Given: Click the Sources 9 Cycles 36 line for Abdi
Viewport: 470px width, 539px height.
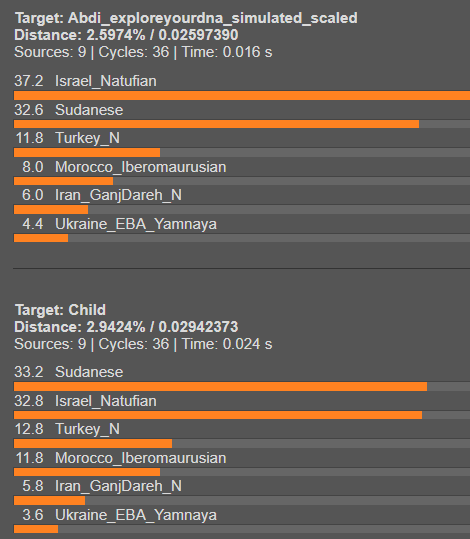Looking at the screenshot, I should click(143, 52).
